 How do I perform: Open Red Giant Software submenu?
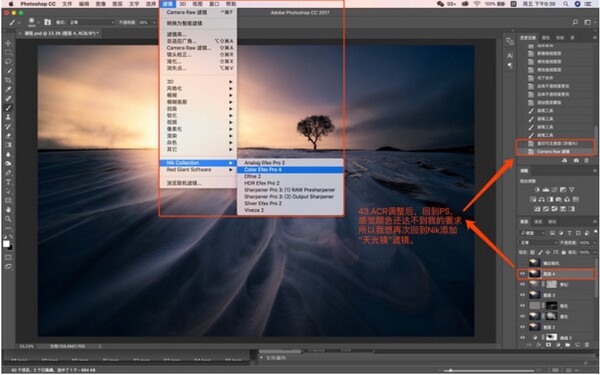tap(198, 170)
